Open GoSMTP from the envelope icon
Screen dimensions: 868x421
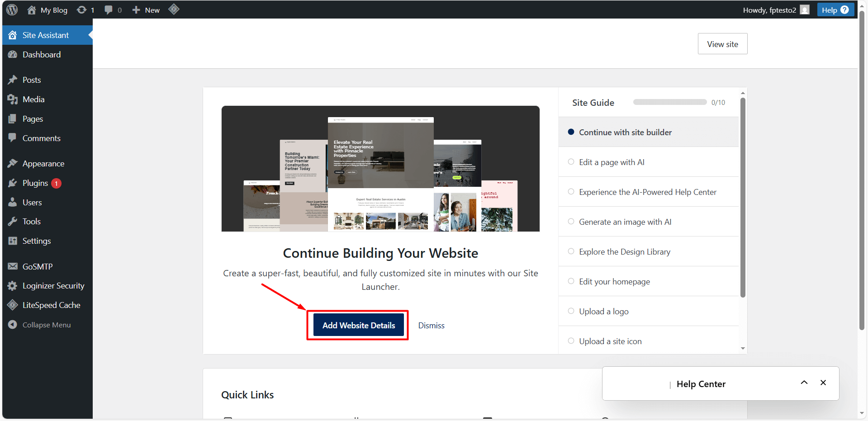click(13, 266)
